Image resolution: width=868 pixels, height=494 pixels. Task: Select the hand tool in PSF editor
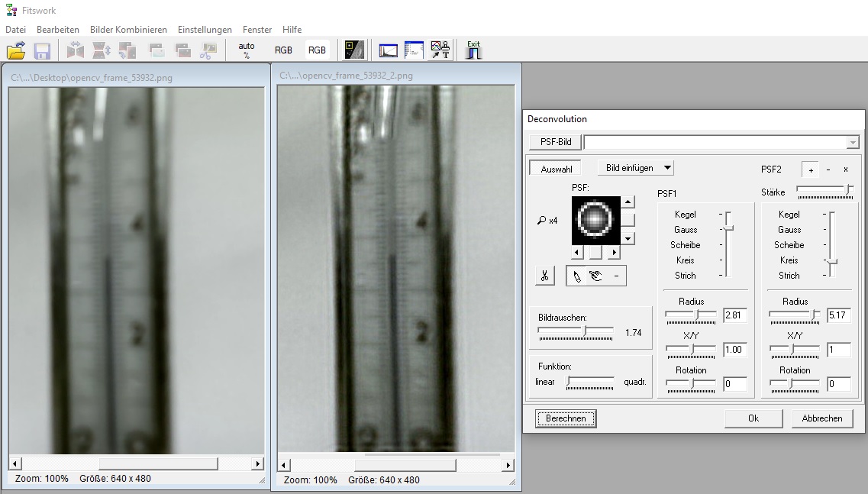[x=596, y=276]
